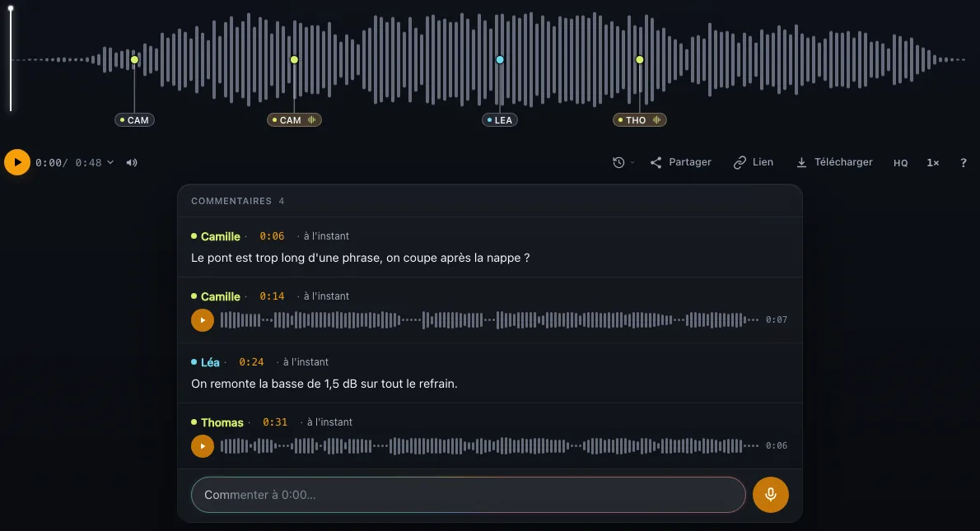Viewport: 980px width, 531px height.
Task: Click the COMMENTAIRES 4 header
Action: (x=237, y=201)
